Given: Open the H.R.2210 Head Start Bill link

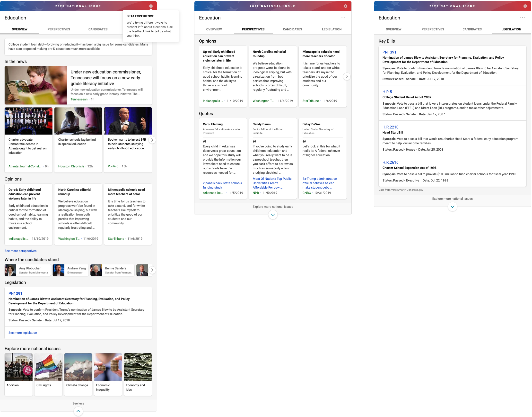Looking at the screenshot, I should click(390, 127).
